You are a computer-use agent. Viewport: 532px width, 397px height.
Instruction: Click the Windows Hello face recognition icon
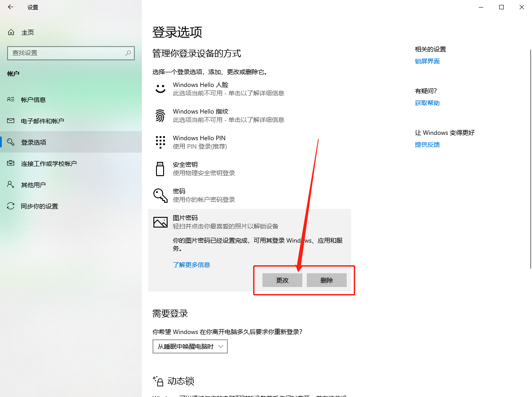click(x=160, y=88)
